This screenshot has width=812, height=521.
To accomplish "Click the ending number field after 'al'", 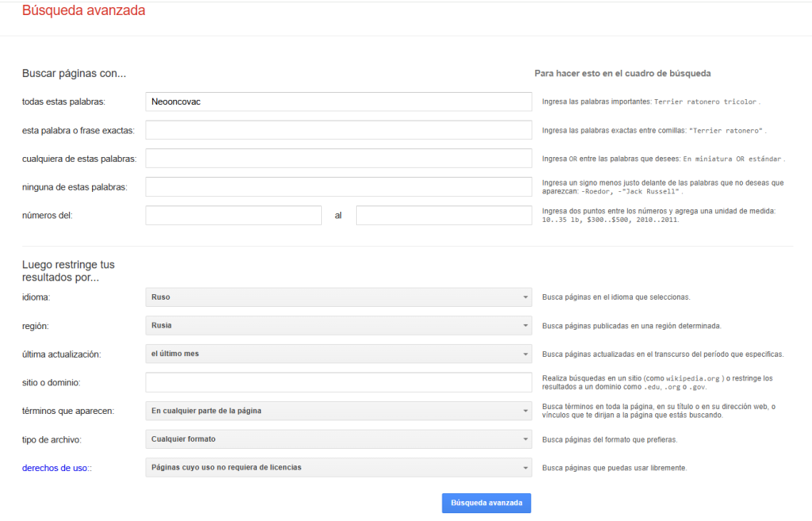I will click(443, 216).
